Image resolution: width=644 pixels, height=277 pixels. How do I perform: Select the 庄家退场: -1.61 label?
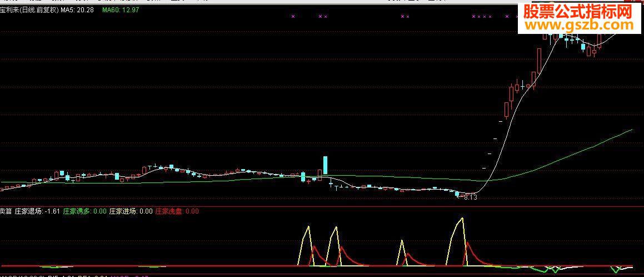pos(37,211)
